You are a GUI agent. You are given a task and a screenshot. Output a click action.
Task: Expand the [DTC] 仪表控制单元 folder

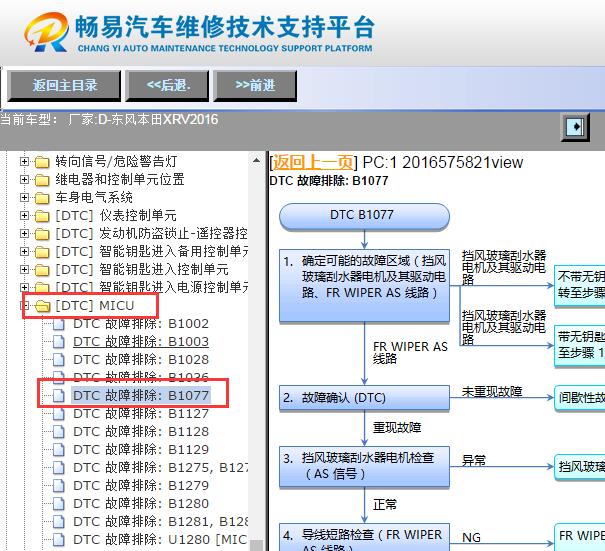(24, 215)
